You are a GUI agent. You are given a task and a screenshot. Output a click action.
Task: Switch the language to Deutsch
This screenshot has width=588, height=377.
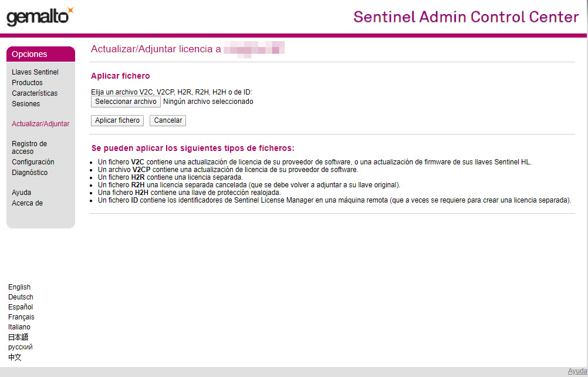(21, 297)
